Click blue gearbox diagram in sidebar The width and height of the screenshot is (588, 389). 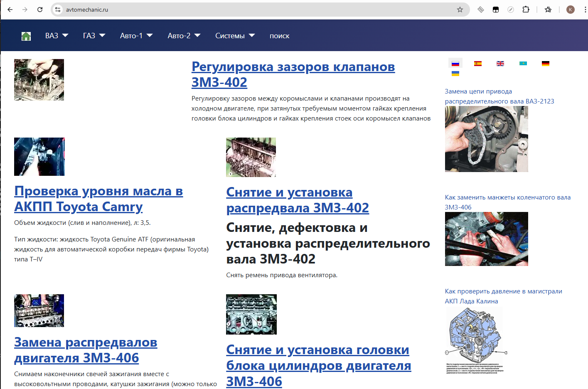point(476,340)
